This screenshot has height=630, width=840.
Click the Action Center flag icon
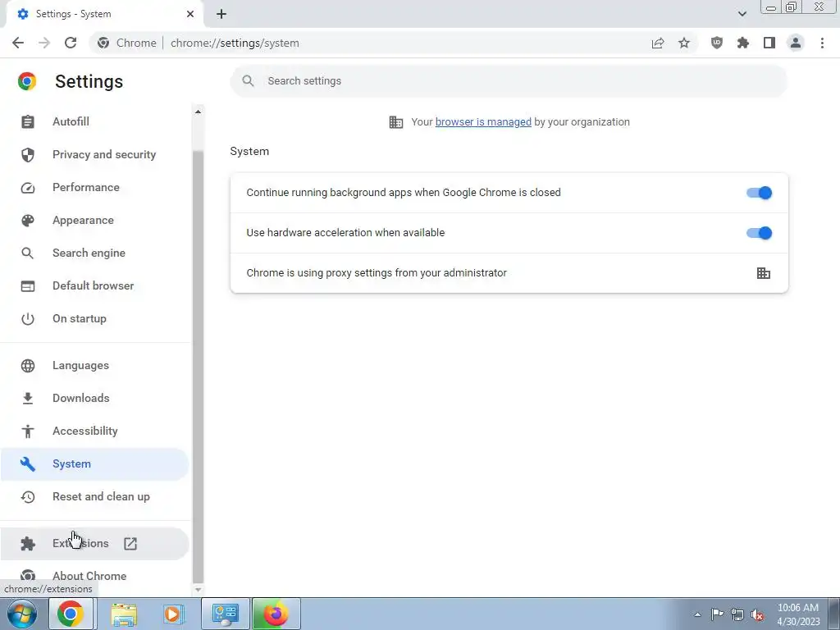[x=717, y=614]
